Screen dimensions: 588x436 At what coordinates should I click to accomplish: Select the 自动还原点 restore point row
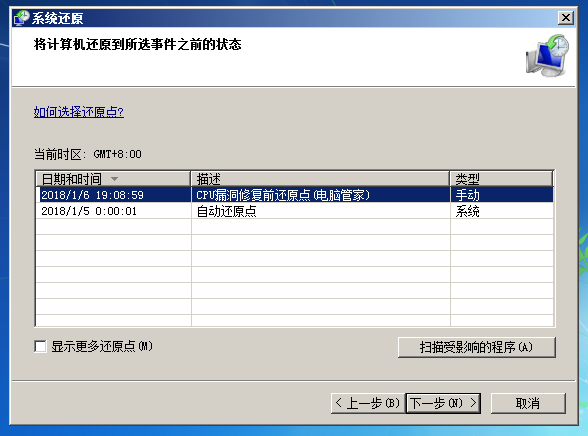(x=294, y=211)
